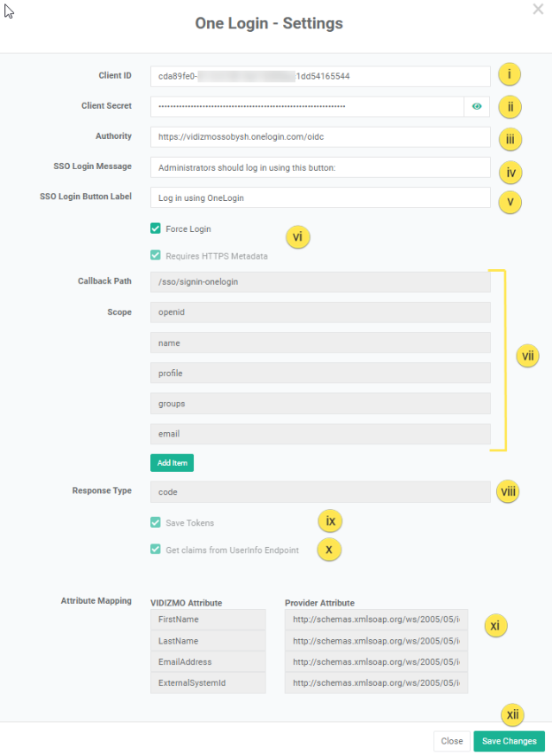Select the FirstName provider attribute field
This screenshot has height=756, width=552.
(x=376, y=621)
